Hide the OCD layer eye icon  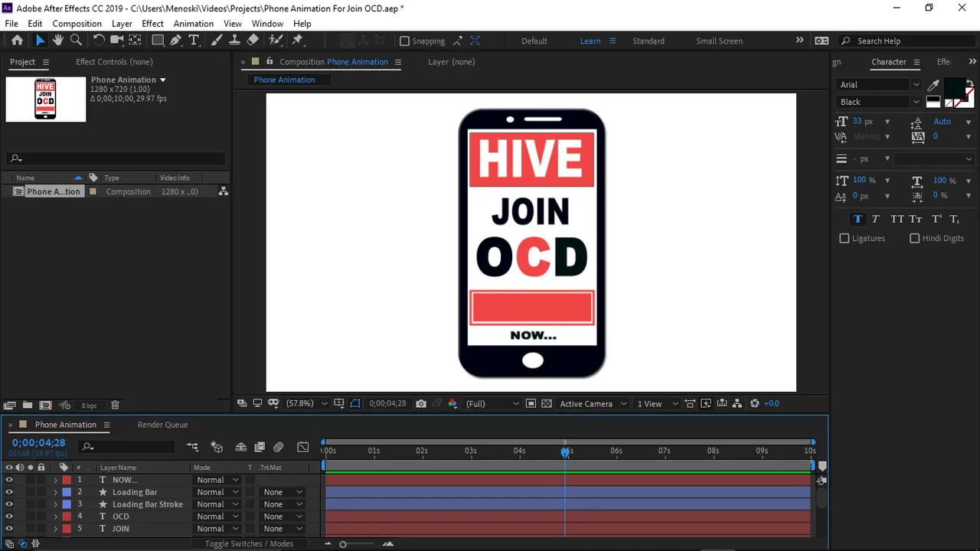click(9, 517)
